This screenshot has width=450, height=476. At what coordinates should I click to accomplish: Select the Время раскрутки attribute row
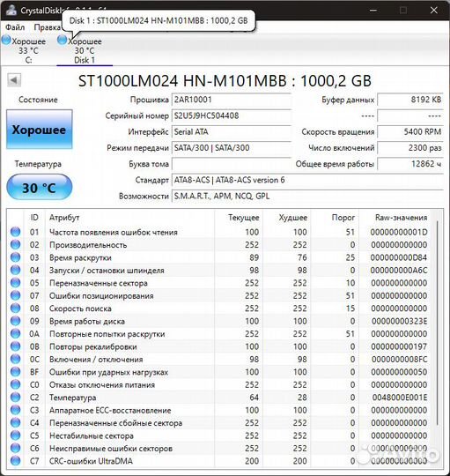point(219,257)
